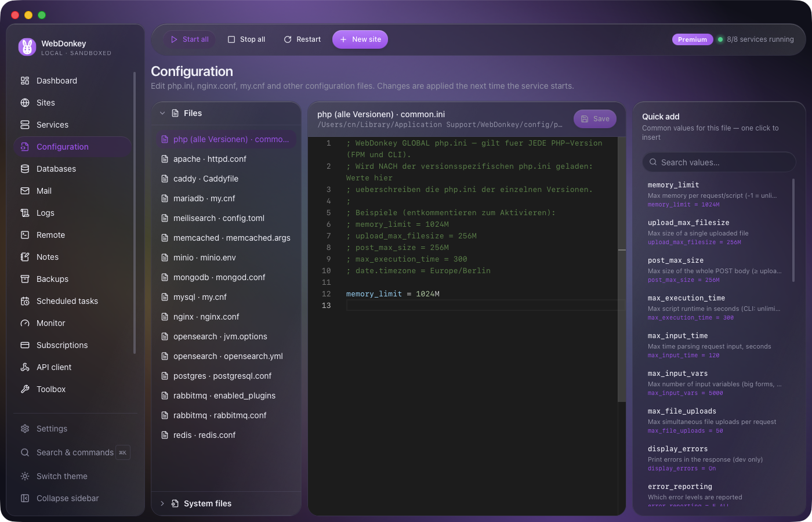Insert max_file_uploads quick add value
Viewport: 812px width, 522px height.
[x=716, y=420]
